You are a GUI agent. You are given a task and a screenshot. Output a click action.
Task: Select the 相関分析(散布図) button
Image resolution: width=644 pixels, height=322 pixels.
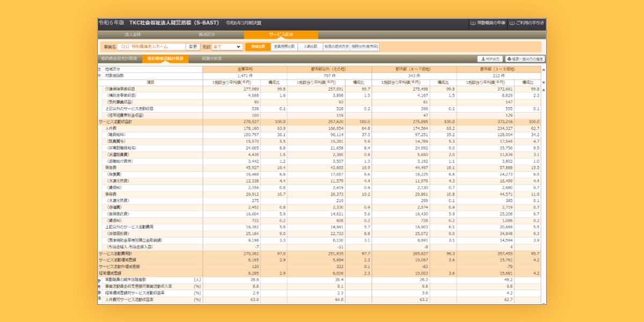(x=365, y=47)
